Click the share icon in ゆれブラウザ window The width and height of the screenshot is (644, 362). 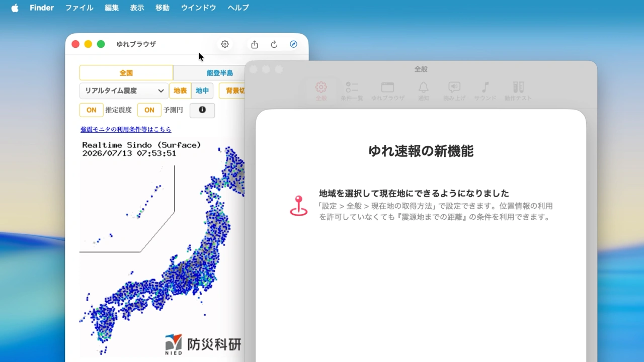pos(255,44)
